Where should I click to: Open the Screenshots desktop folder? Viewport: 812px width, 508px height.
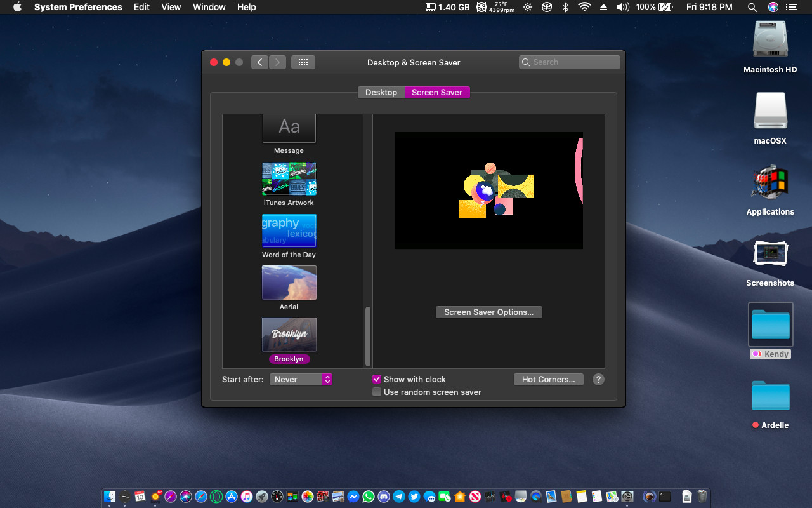pyautogui.click(x=770, y=253)
